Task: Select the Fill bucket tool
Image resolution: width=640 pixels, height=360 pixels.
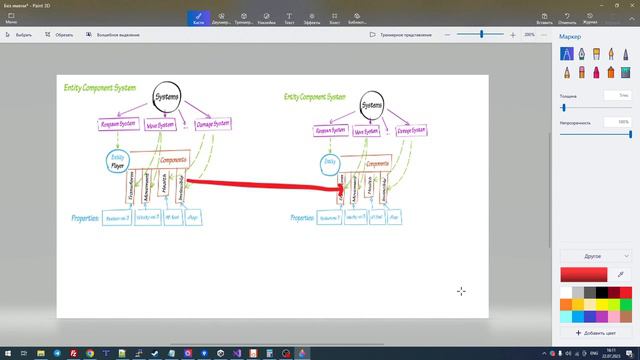Action: click(626, 73)
